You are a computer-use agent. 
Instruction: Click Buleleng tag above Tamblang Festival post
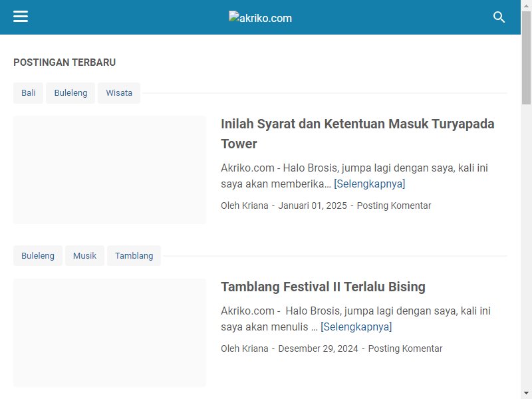[38, 255]
